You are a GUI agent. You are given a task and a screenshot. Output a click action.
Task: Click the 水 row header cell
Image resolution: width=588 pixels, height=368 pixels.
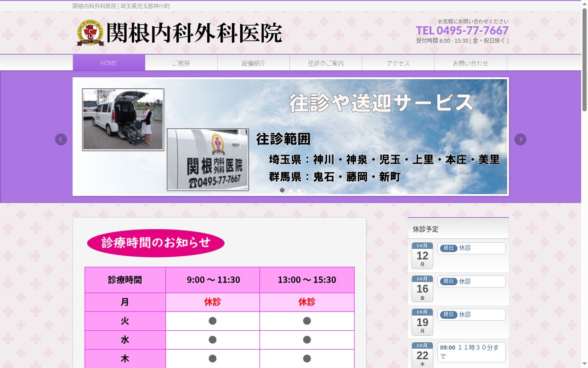tap(125, 340)
